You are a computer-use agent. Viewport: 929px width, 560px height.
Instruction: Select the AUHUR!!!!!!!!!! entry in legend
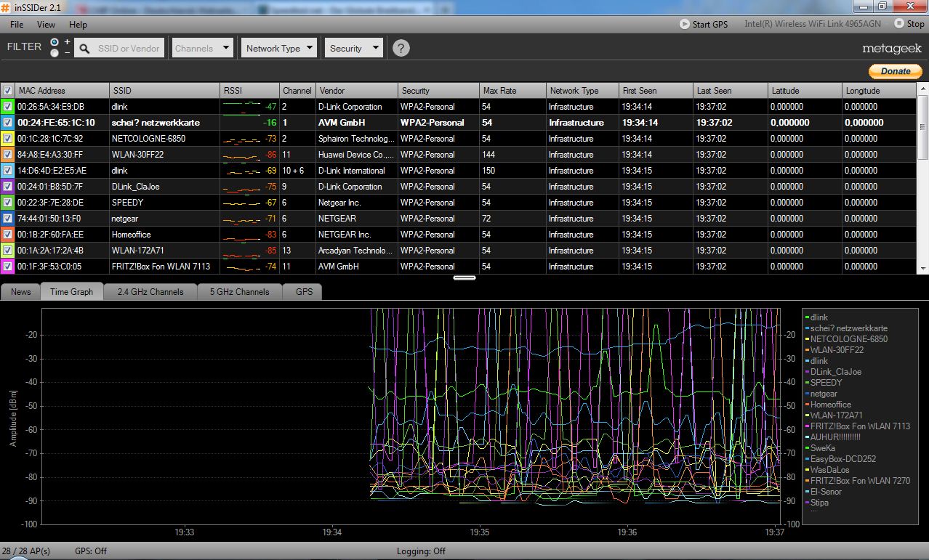coord(835,437)
